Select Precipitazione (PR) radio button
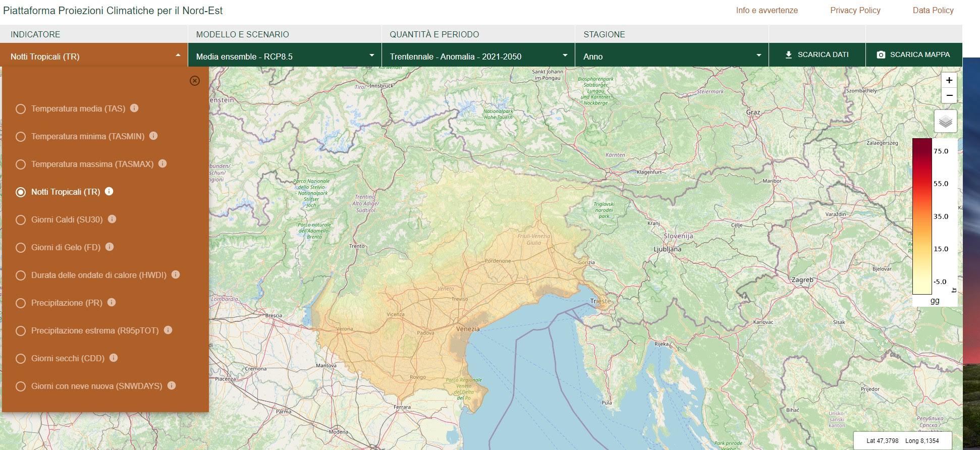The width and height of the screenshot is (980, 450). (x=21, y=303)
